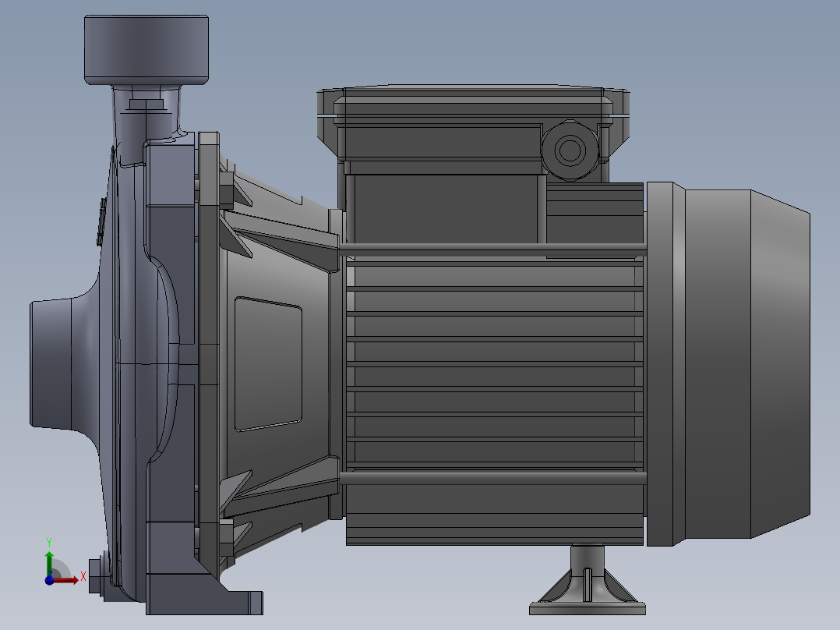Viewport: 840px width, 630px height.
Task: Click the red X axis of the triad
Action: pos(65,580)
